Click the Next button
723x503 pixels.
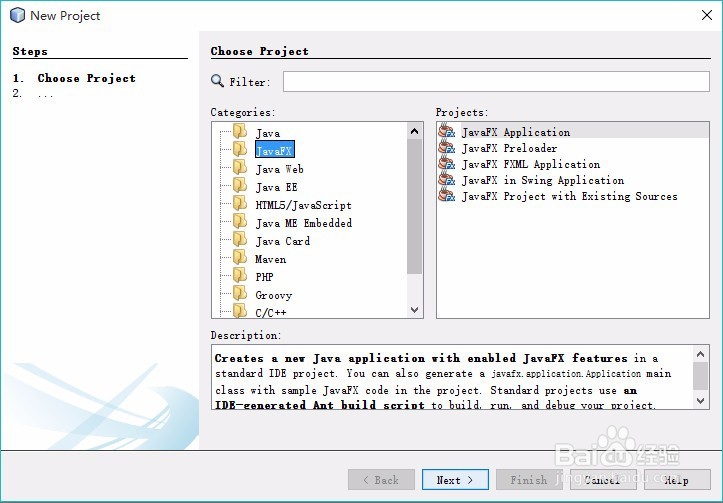pyautogui.click(x=455, y=480)
